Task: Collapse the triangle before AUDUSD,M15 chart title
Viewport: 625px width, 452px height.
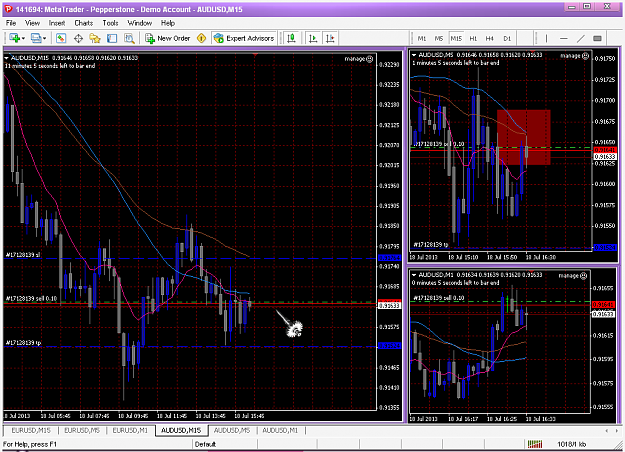Action: (6, 58)
